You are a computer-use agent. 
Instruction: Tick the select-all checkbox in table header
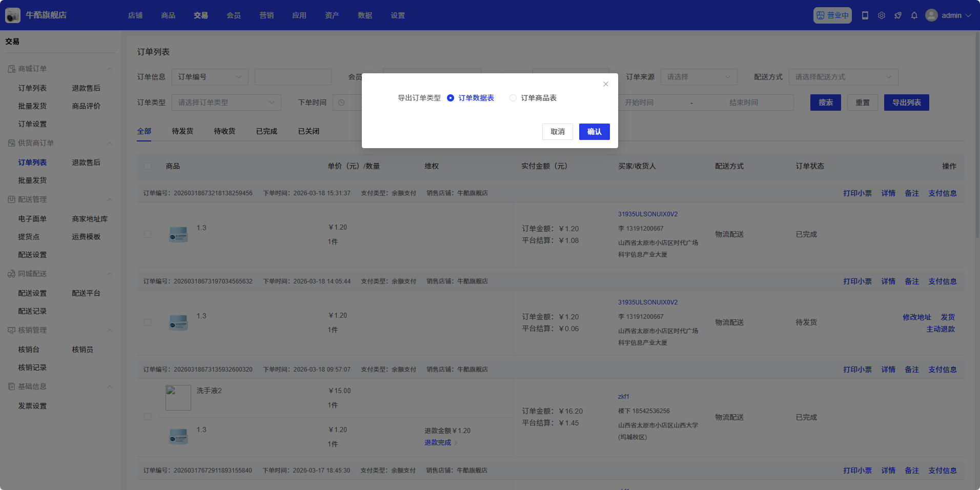click(x=148, y=166)
